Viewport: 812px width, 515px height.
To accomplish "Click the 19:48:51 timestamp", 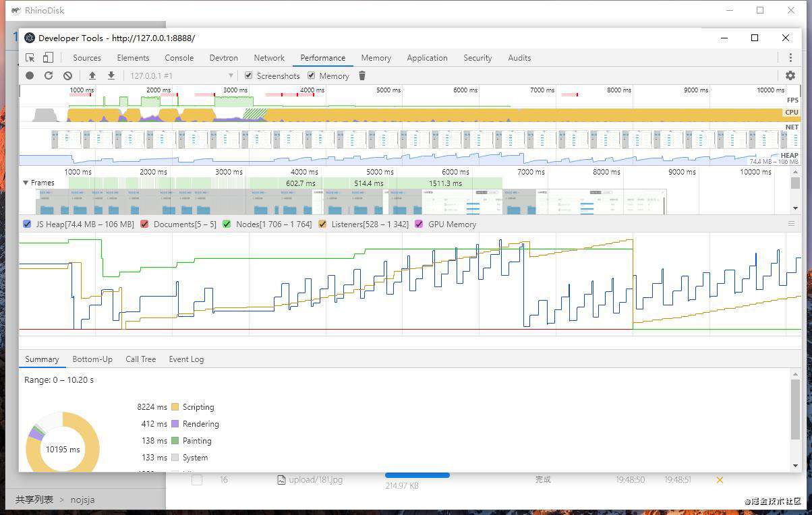I will click(679, 480).
